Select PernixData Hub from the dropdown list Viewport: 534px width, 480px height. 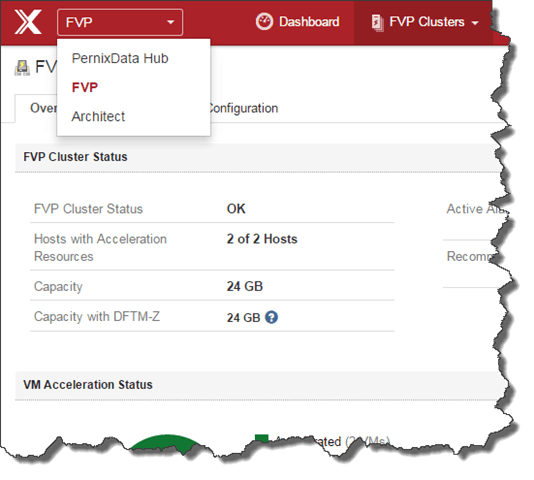coord(120,58)
